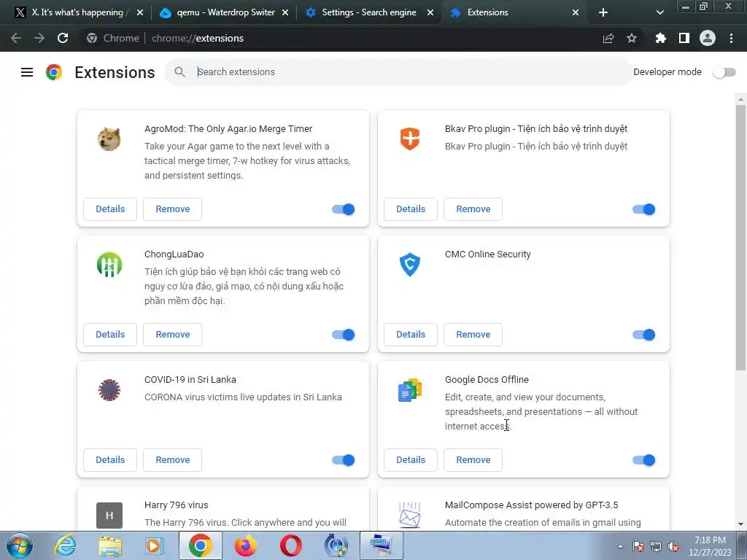Remove Google Docs Offline extension
The height and width of the screenshot is (560, 747).
coord(473,459)
